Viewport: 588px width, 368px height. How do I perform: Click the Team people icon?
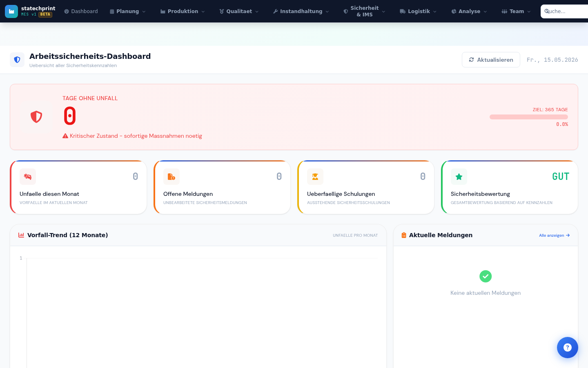pyautogui.click(x=504, y=11)
